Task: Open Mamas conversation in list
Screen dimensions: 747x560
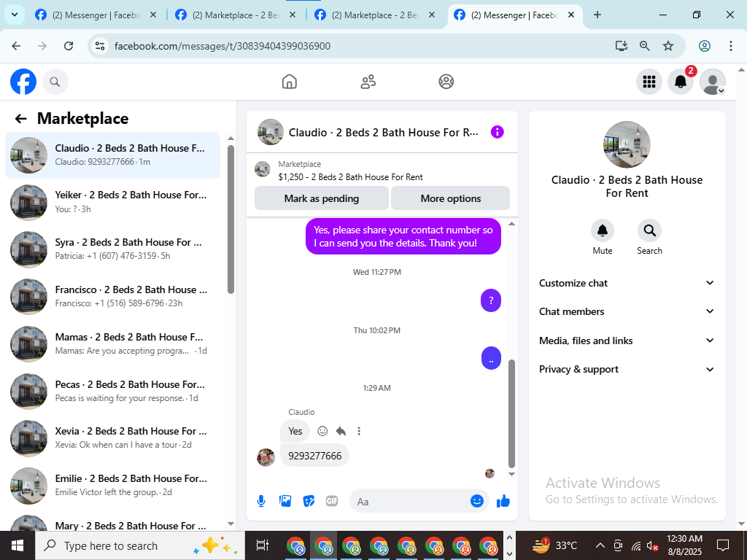Action: (x=113, y=344)
